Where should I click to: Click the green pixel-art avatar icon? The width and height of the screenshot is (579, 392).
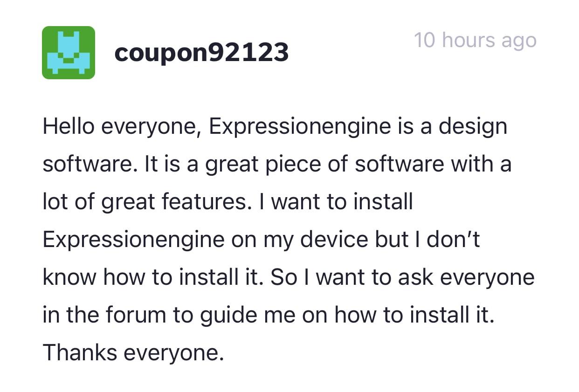[69, 53]
